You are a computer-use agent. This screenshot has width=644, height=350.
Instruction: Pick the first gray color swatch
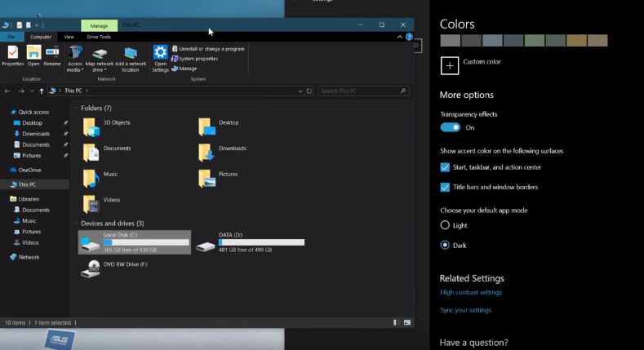click(x=450, y=41)
